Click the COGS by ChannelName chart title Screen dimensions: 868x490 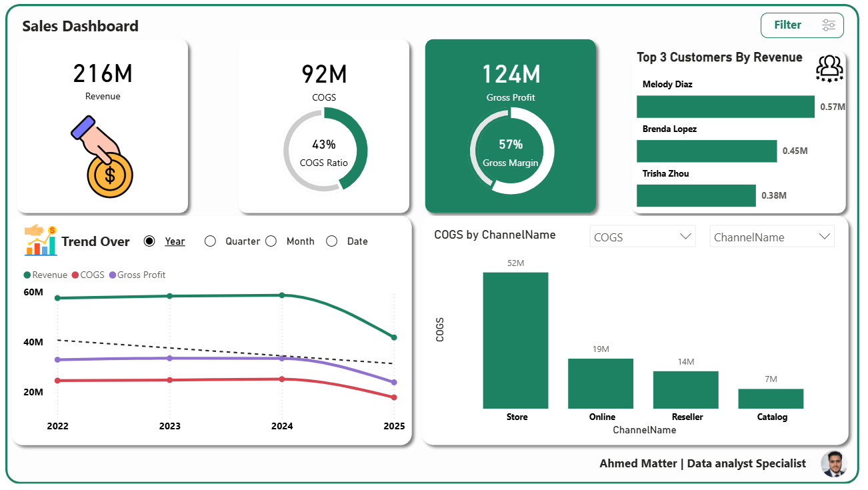point(495,235)
